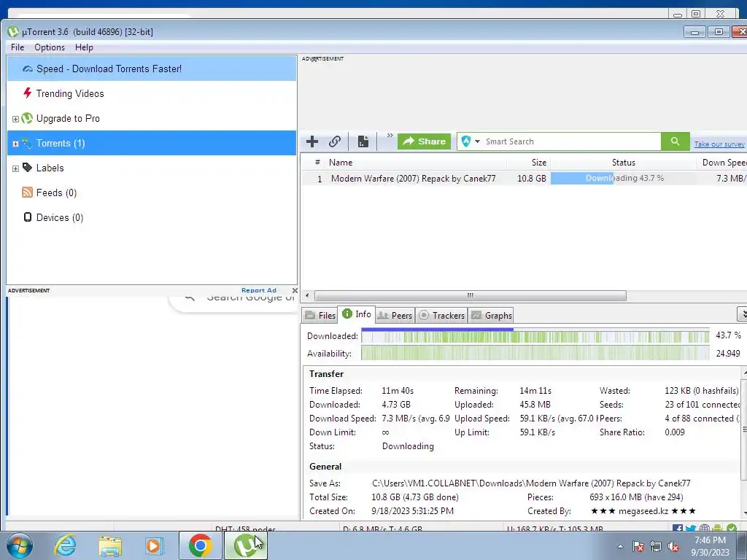The width and height of the screenshot is (747, 560).
Task: Click the muted volume tray icon
Action: 673,547
